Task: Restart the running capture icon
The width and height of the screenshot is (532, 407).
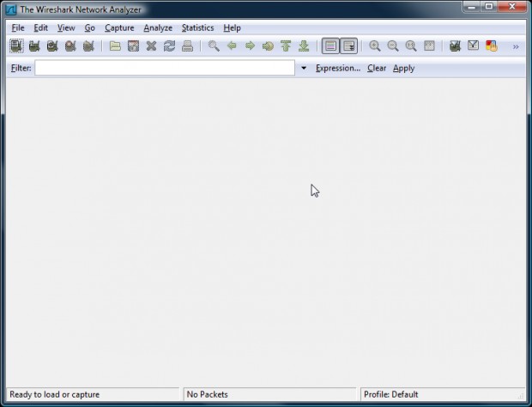Action: click(x=88, y=46)
